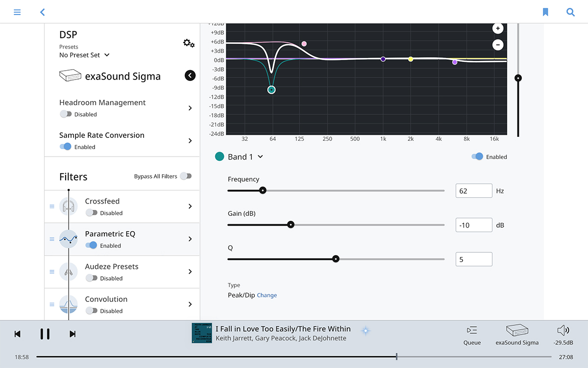This screenshot has height=368, width=588.
Task: Open the No Preset Set dropdown
Action: coord(84,55)
